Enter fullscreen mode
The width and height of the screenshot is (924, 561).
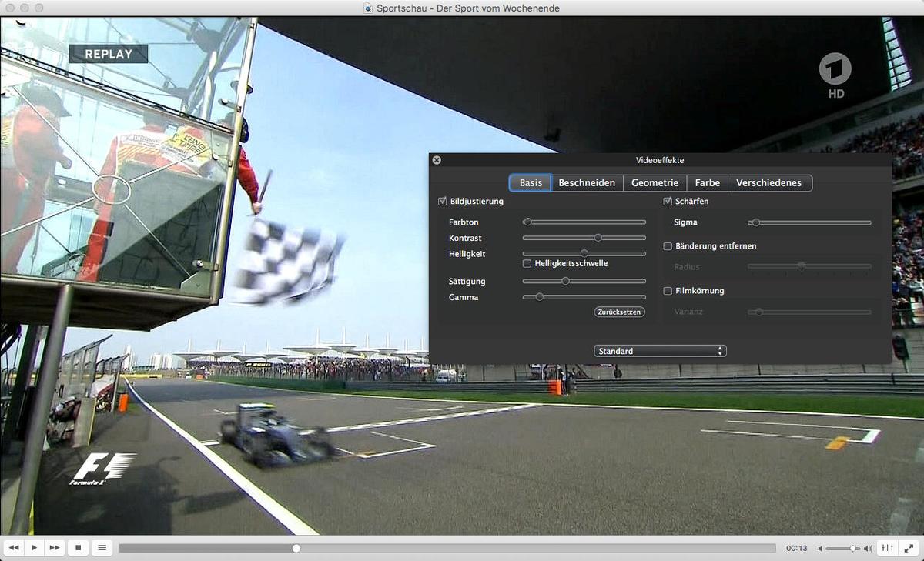(x=909, y=548)
